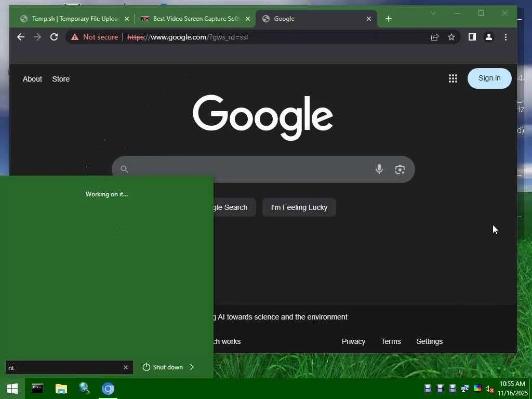Screen dimensions: 532x399
Task: Open a new browser tab
Action: point(389,19)
